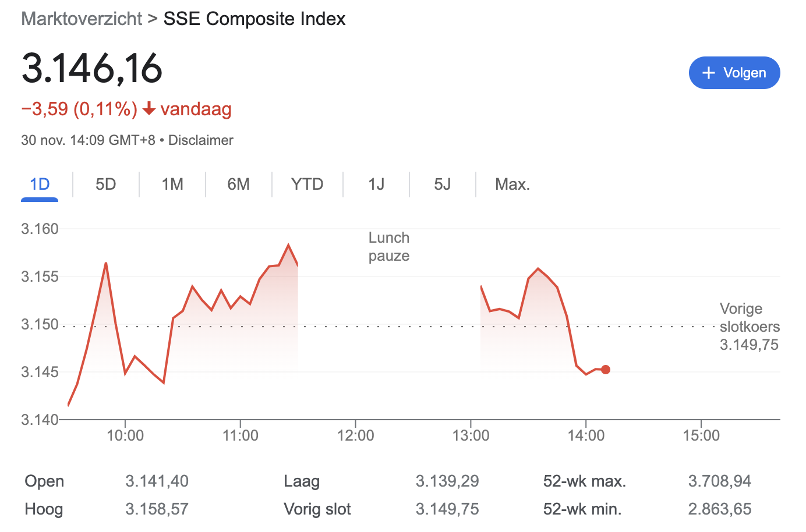Select the YTD range tab
The width and height of the screenshot is (806, 532).
point(307,185)
